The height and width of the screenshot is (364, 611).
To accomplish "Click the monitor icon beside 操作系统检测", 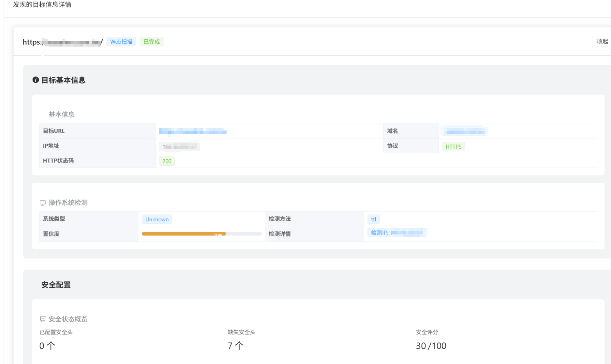I will (43, 203).
